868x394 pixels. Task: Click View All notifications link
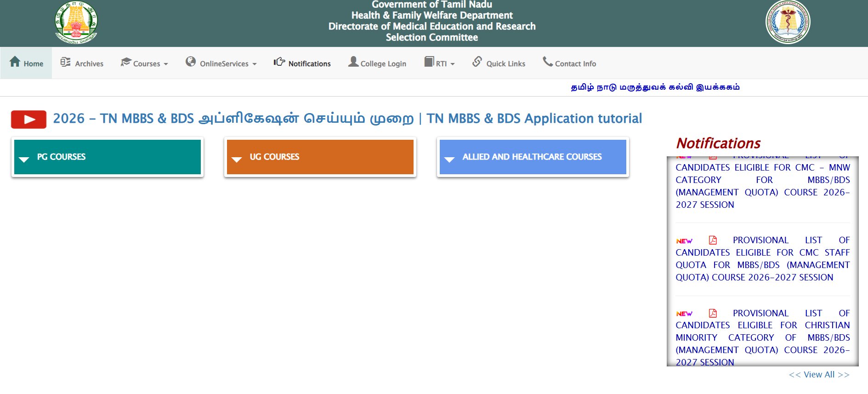coord(819,375)
